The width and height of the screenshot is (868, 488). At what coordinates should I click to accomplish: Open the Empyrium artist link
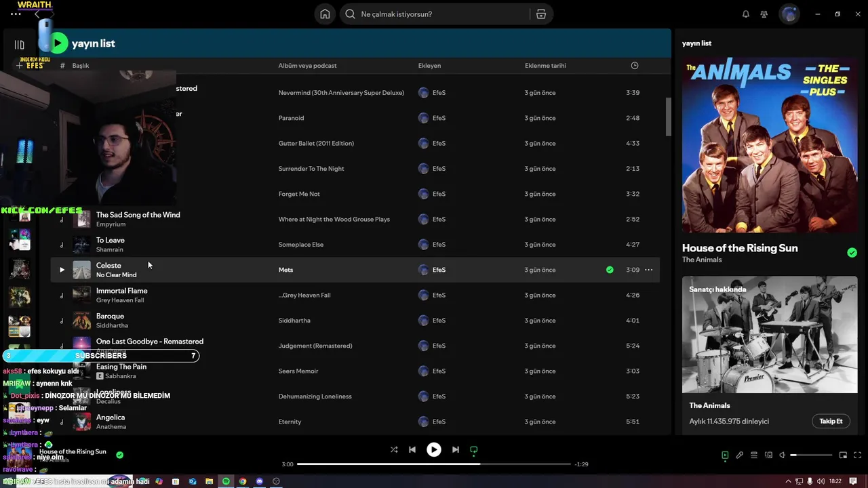[111, 224]
